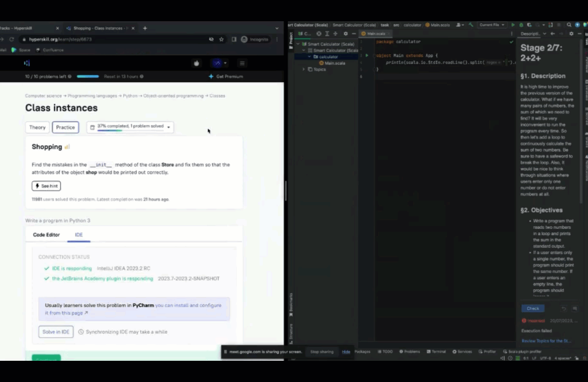Run the program with the green Run icon
This screenshot has width=588, height=382.
tap(513, 25)
